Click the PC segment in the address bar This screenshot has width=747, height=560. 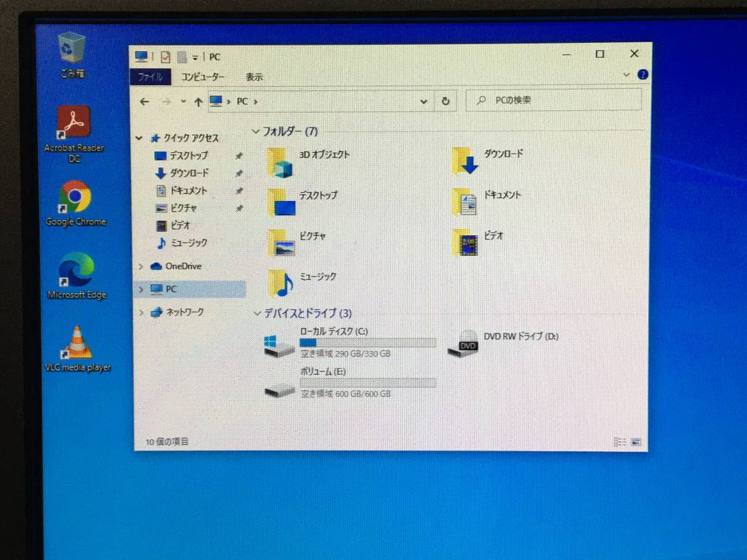(242, 101)
